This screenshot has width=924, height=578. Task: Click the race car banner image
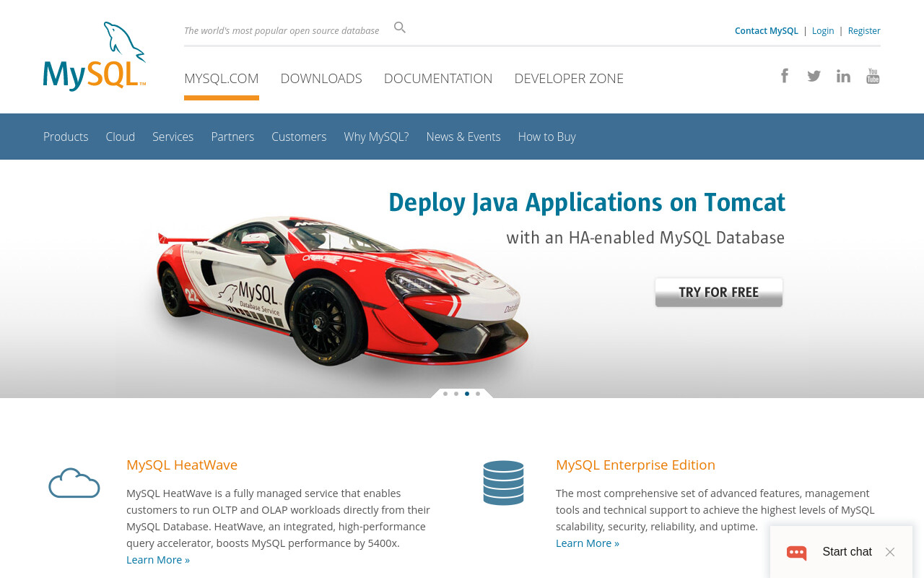(343, 290)
